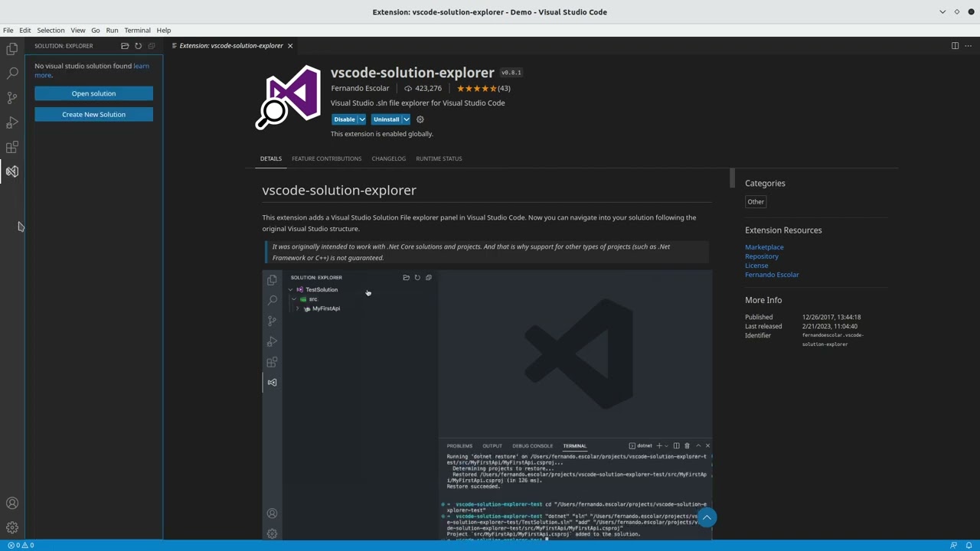Click the Open solution button
Image resolution: width=980 pixels, height=551 pixels.
[x=93, y=93]
